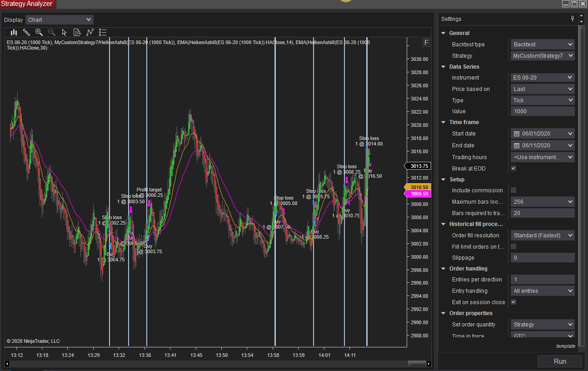Click the Stop loss 1 @ 3014.00 label
The image size is (588, 371).
coord(369,141)
